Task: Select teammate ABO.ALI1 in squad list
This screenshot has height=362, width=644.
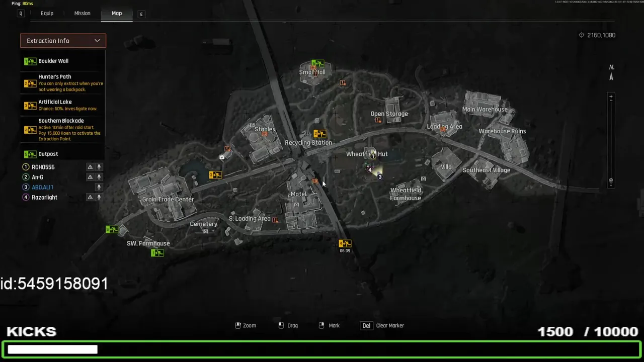Action: click(x=42, y=187)
